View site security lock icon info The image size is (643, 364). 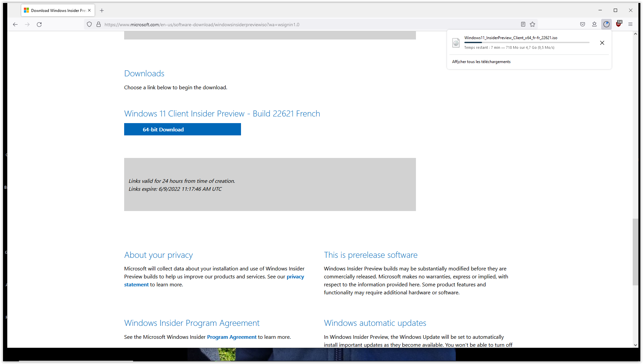(x=99, y=24)
